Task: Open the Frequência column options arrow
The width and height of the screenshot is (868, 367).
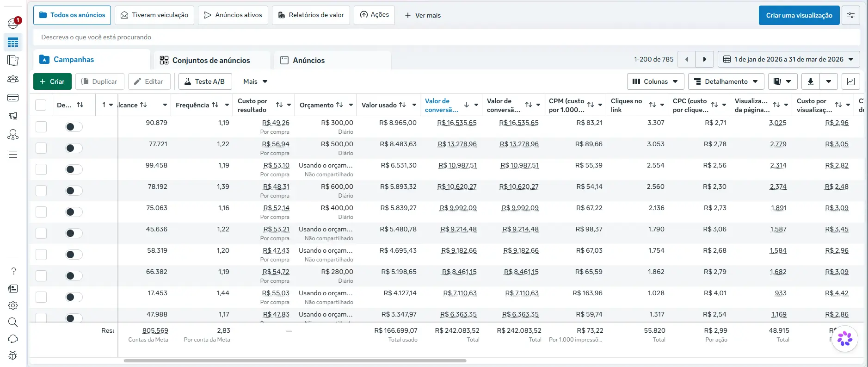Action: click(x=227, y=105)
